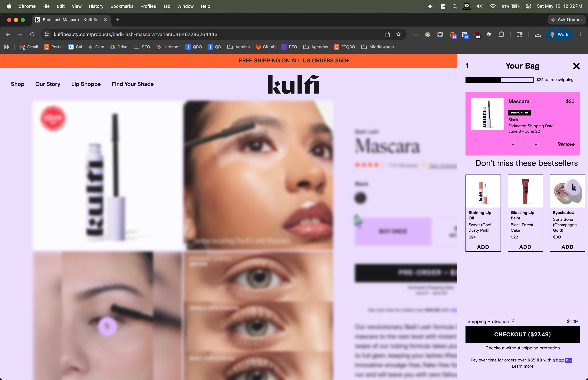Open the History menu in menu bar

coord(96,6)
